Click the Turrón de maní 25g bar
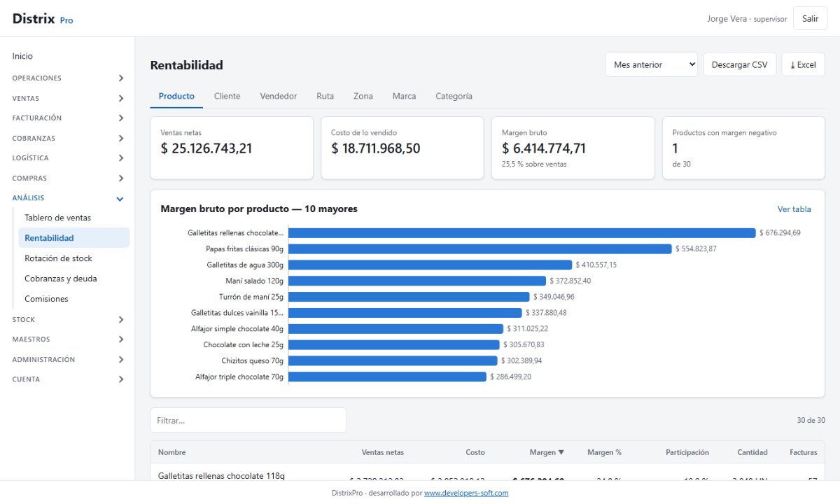 pos(409,297)
